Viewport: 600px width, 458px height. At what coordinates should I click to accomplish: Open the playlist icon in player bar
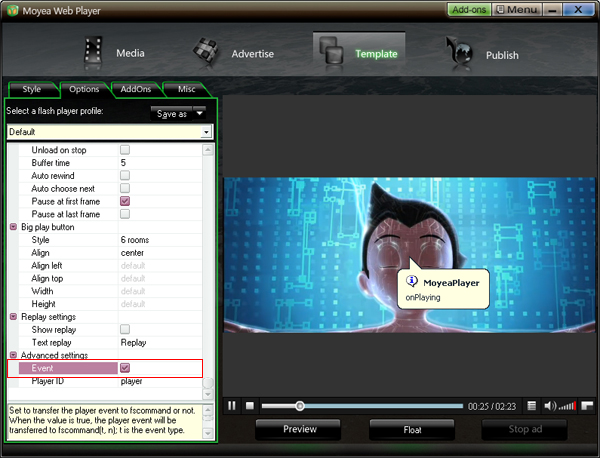pyautogui.click(x=532, y=406)
